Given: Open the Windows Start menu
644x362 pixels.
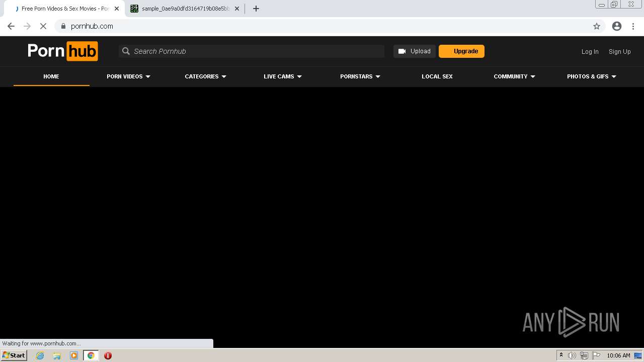Looking at the screenshot, I should click(14, 355).
